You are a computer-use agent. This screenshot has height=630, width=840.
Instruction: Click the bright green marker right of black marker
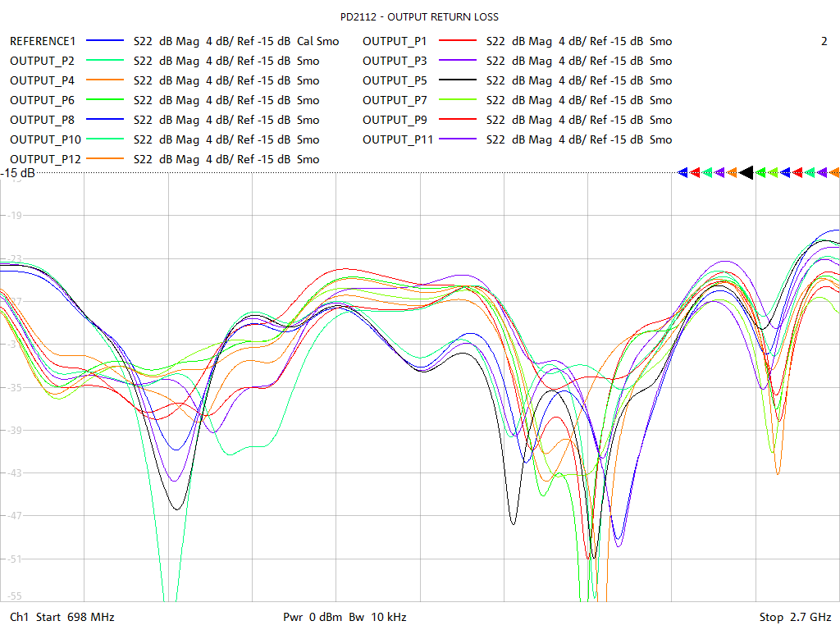[x=760, y=172]
